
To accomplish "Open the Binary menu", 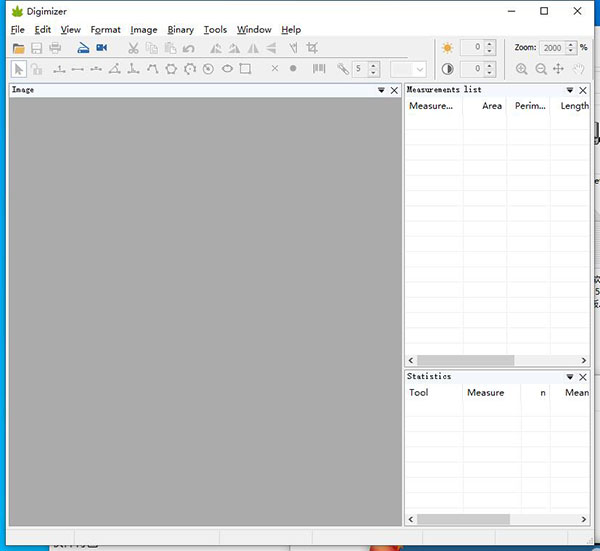I will click(180, 29).
